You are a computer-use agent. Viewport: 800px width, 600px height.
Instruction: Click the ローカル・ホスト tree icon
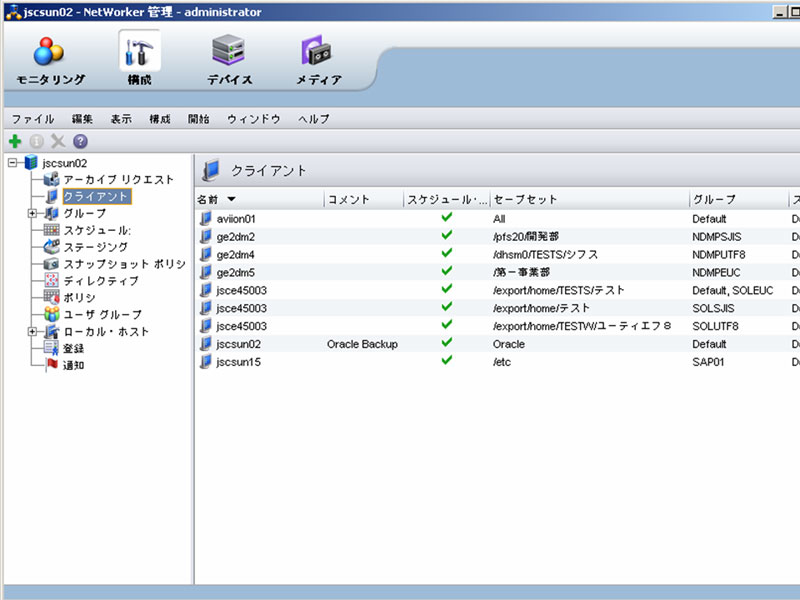coord(52,331)
